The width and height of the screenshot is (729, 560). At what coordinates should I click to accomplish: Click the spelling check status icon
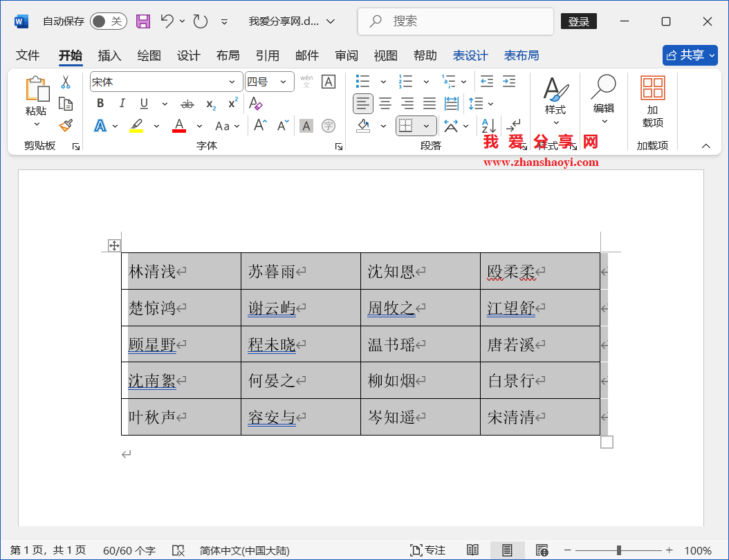[x=178, y=551]
